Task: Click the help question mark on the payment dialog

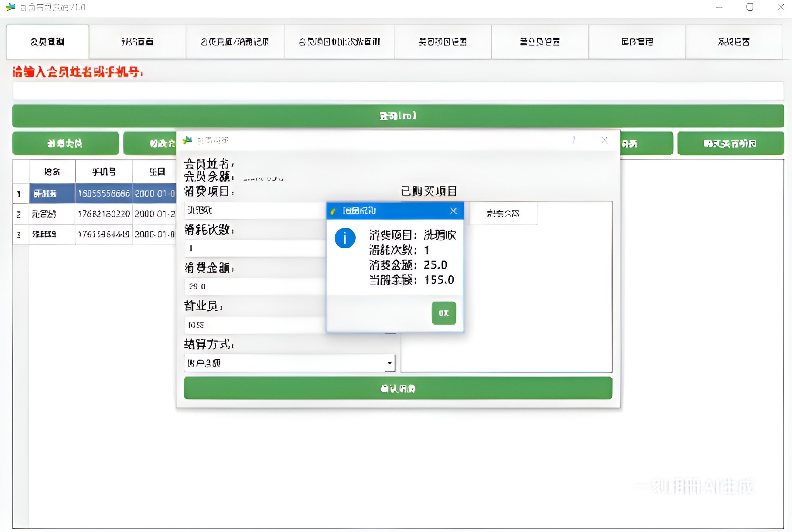Action: [x=574, y=140]
